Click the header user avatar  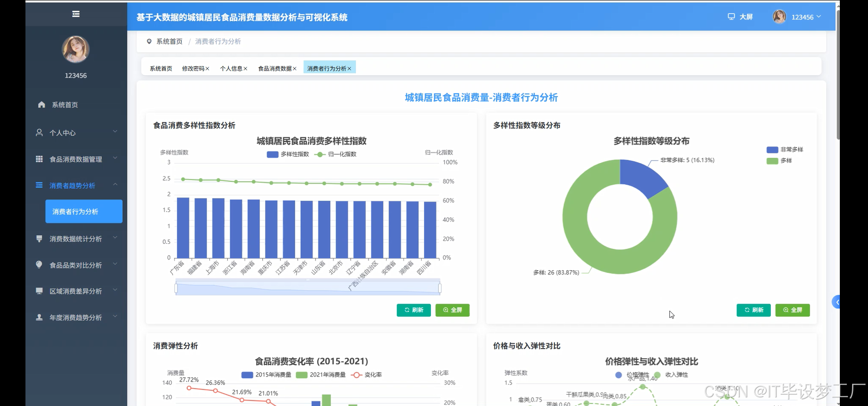pyautogui.click(x=779, y=17)
